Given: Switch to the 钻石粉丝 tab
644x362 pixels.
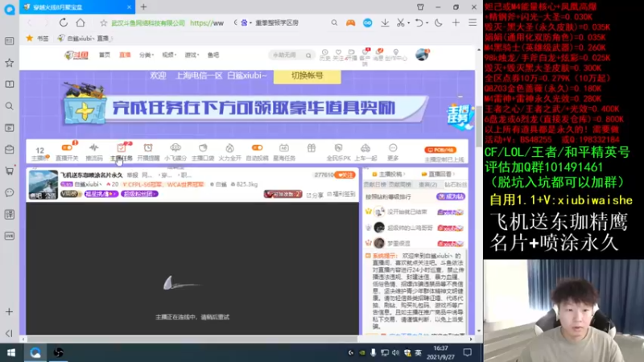Looking at the screenshot, I should [455, 185].
